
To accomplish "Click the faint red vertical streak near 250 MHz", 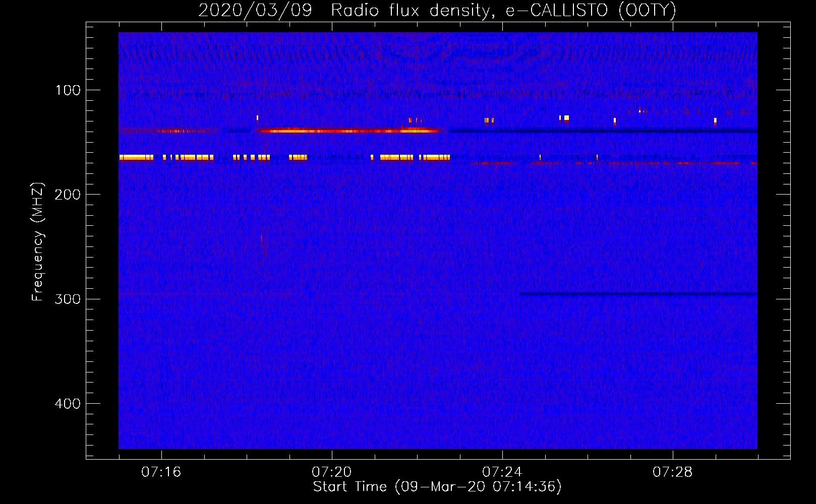I will tap(263, 247).
